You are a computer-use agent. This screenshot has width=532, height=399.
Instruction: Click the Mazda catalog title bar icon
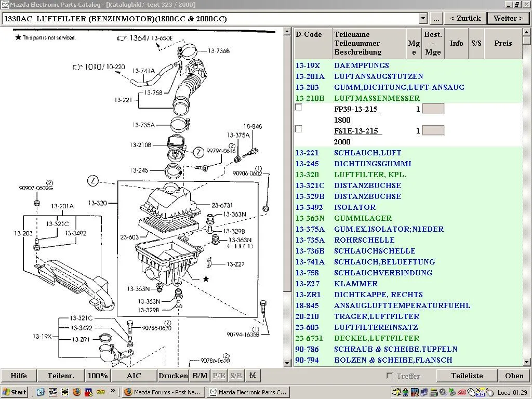tap(5, 4)
